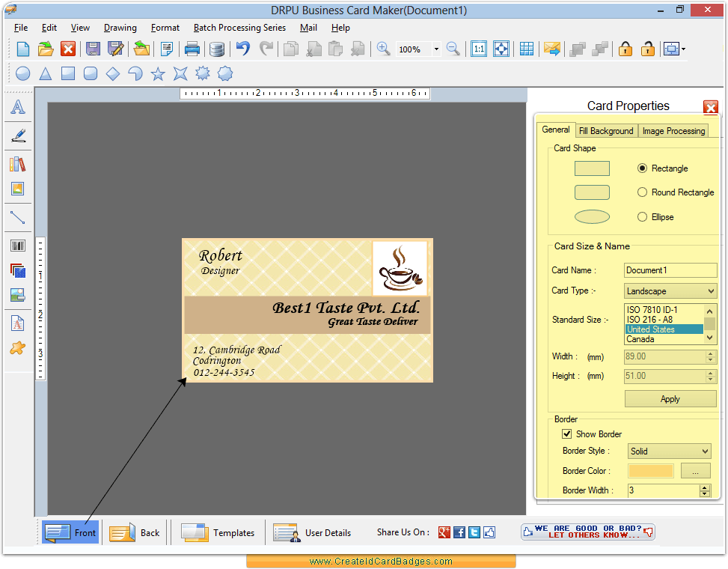Image resolution: width=728 pixels, height=569 pixels.
Task: Select the Rectangle card shape radio
Action: pyautogui.click(x=642, y=168)
